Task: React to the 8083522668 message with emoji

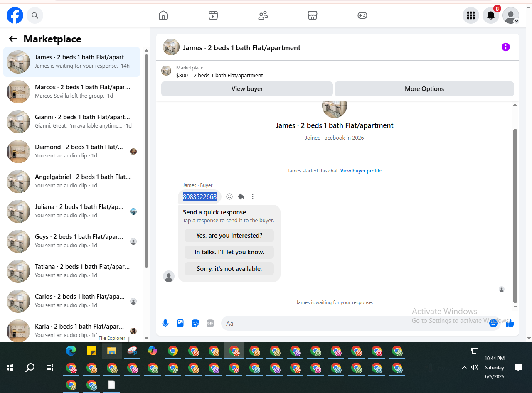Action: [229, 196]
